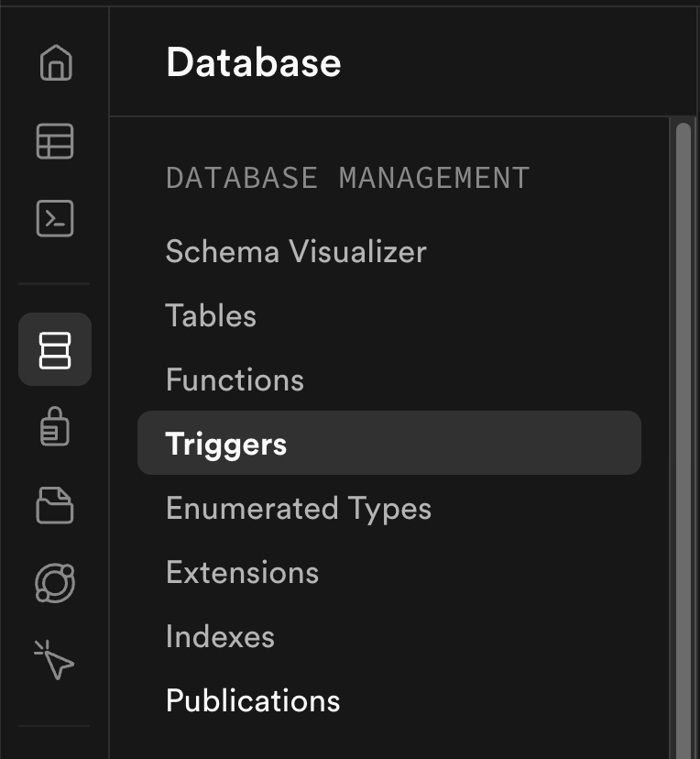Open the Home icon in sidebar
The width and height of the screenshot is (700, 759).
point(56,62)
